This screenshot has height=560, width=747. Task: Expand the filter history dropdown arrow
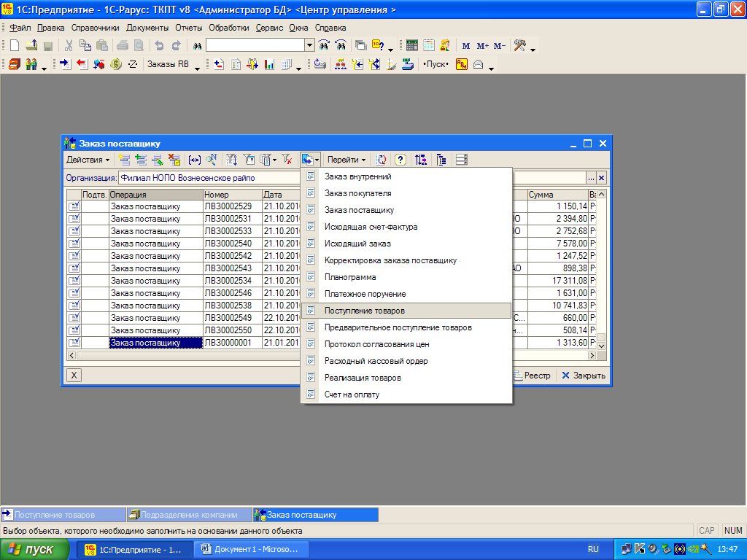tap(274, 160)
